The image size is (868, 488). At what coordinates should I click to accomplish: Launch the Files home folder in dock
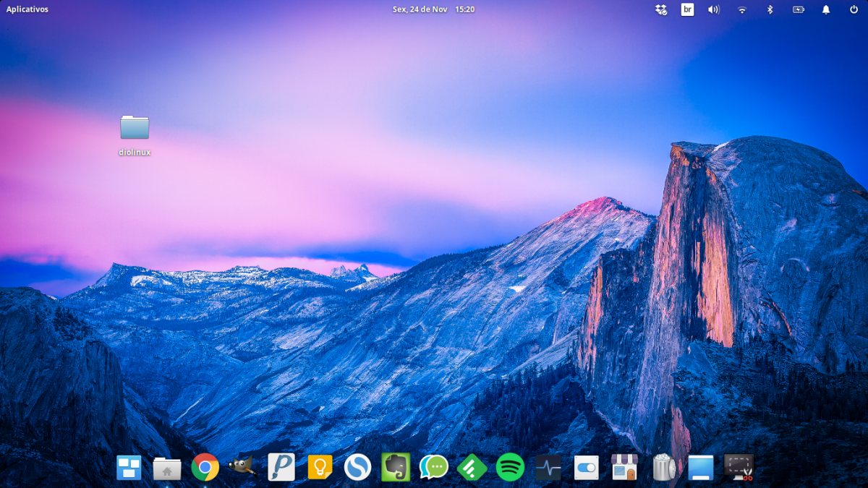[167, 468]
